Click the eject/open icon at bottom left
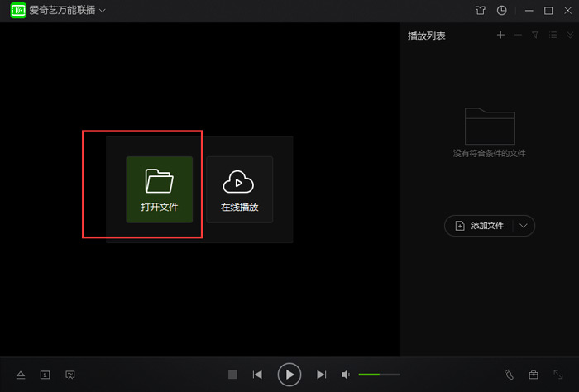 tap(22, 375)
